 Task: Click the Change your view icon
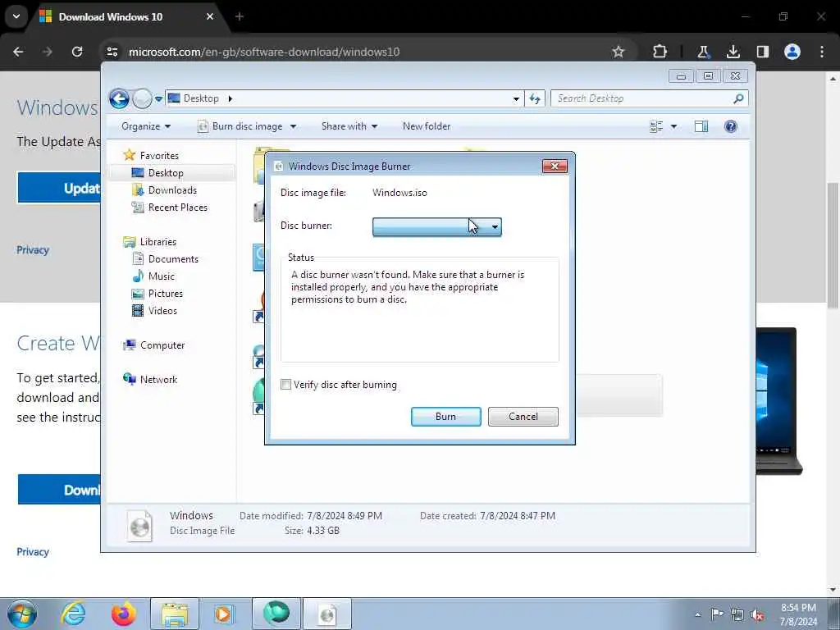click(656, 126)
